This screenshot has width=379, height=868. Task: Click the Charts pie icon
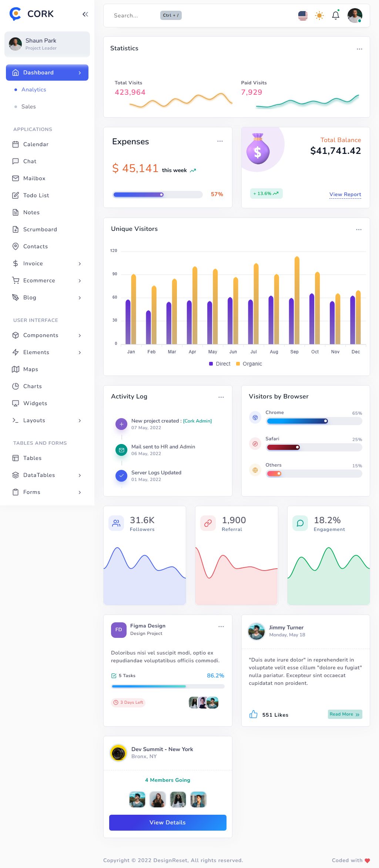tap(16, 386)
